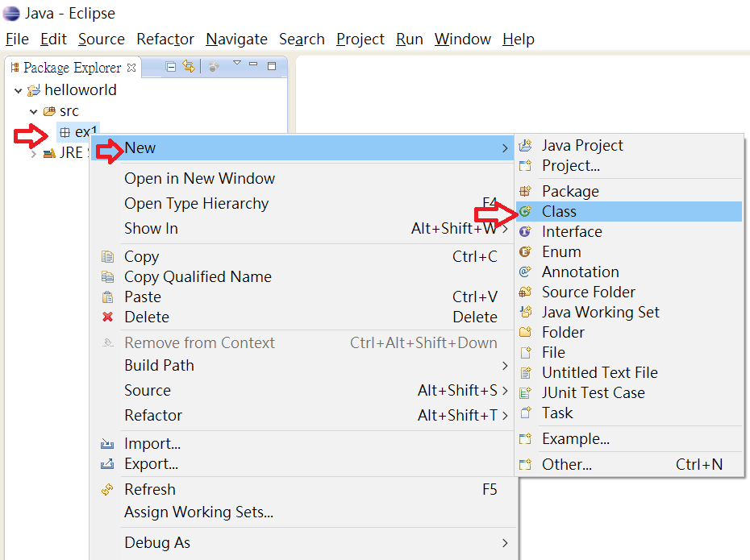Open the Refactor menu in menu bar

[x=165, y=39]
